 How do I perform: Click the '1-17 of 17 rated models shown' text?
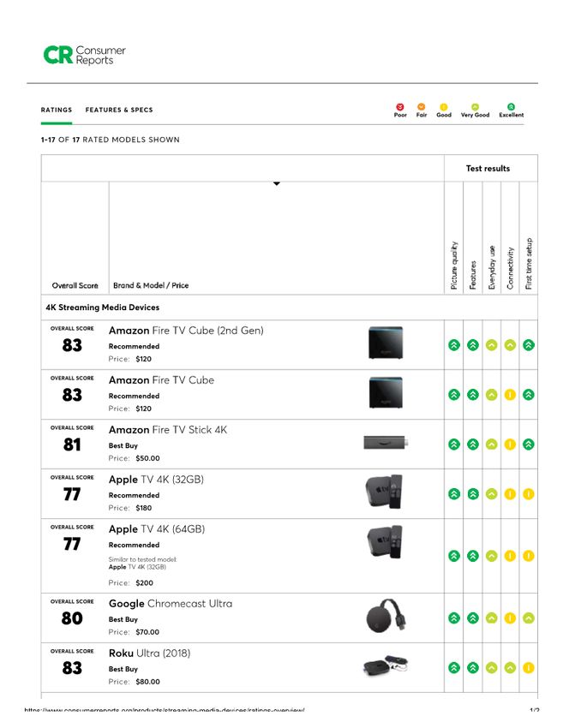point(110,140)
